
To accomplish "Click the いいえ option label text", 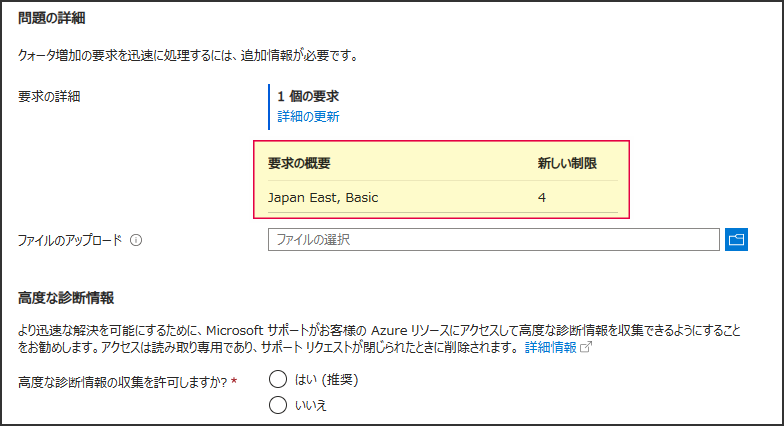I will click(x=310, y=405).
